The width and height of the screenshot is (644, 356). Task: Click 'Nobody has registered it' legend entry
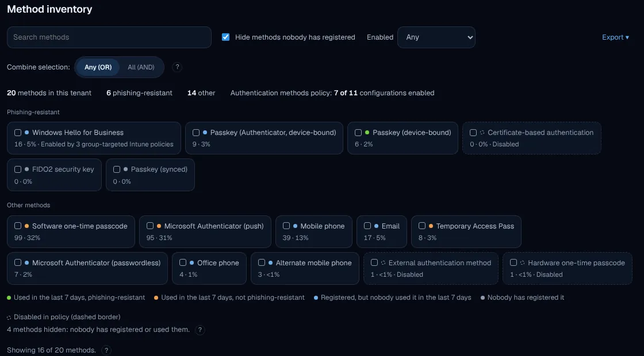coord(526,297)
